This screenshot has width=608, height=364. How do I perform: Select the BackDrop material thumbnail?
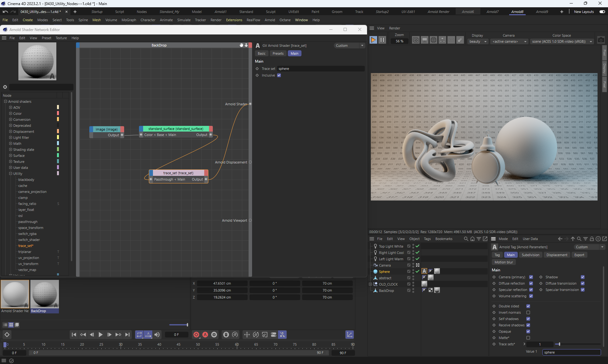click(45, 294)
